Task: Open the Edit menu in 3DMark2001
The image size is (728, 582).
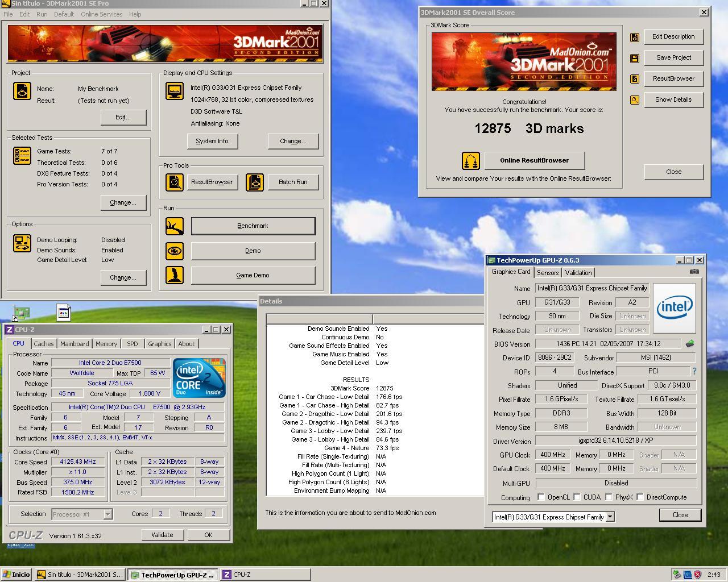Action: pyautogui.click(x=24, y=14)
